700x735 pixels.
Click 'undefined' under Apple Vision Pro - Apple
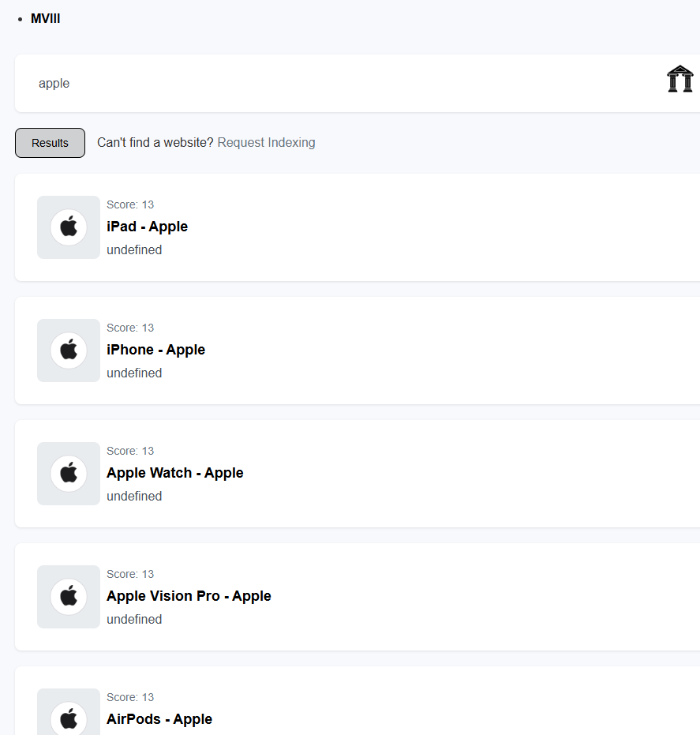134,620
